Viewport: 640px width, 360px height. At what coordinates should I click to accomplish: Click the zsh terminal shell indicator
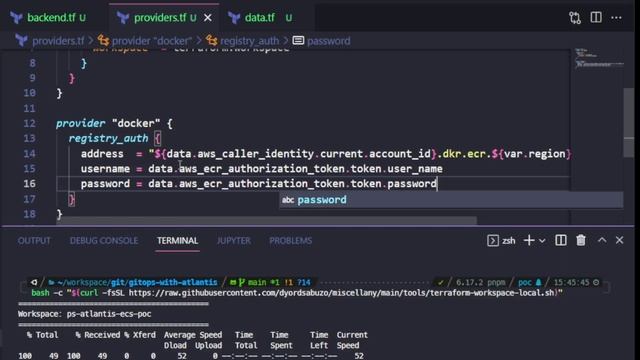pos(501,240)
